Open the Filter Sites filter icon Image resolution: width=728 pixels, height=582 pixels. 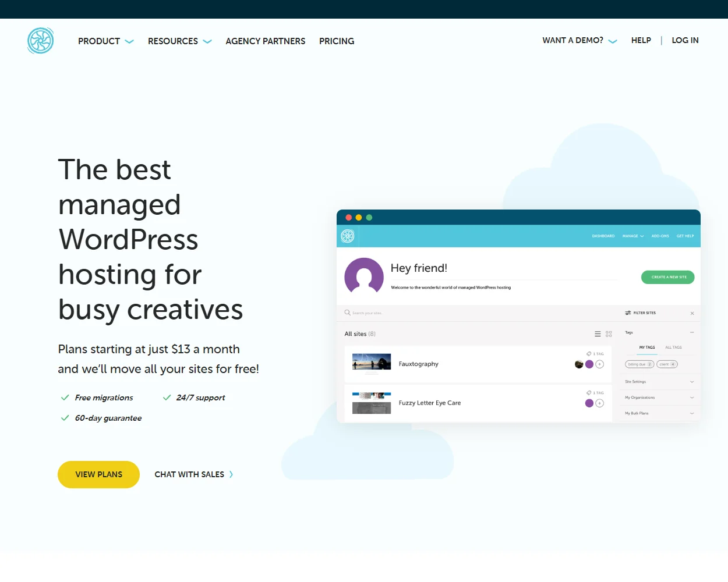point(627,313)
